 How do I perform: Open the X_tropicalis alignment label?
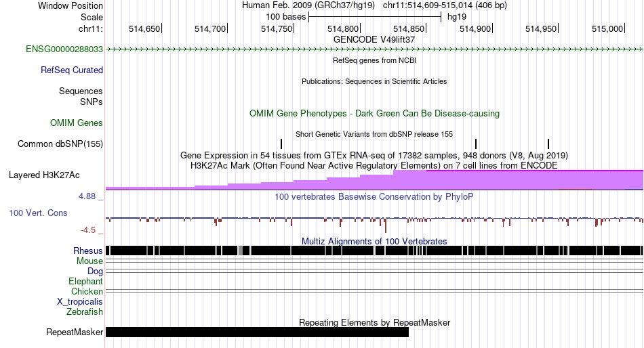pos(80,302)
